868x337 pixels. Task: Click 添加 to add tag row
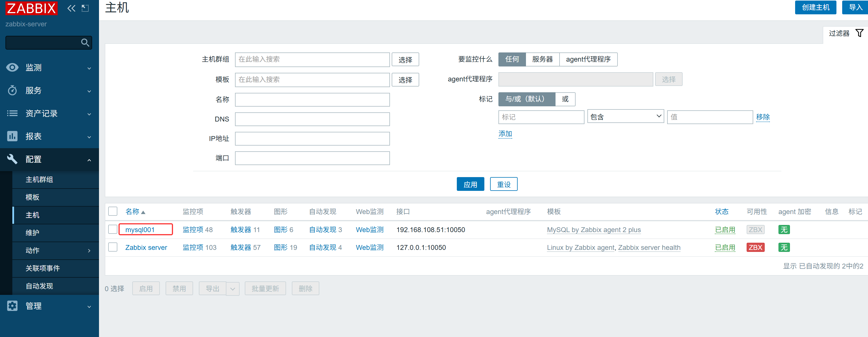click(505, 134)
